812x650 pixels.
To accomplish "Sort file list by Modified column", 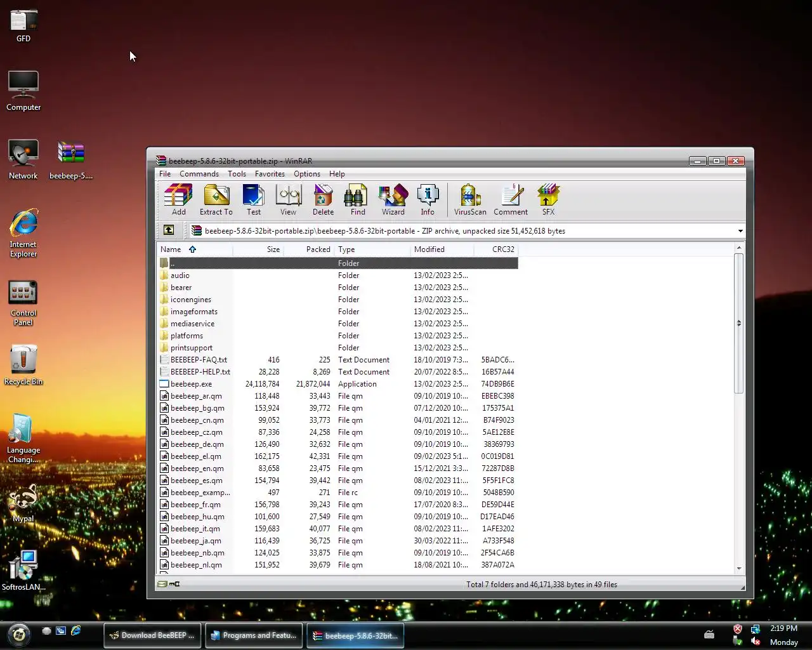I will 442,249.
